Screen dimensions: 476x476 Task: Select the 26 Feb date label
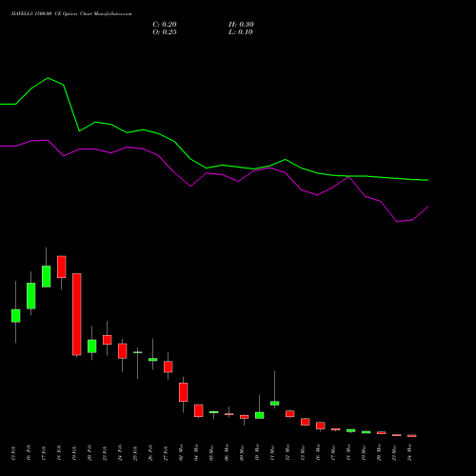(150, 453)
